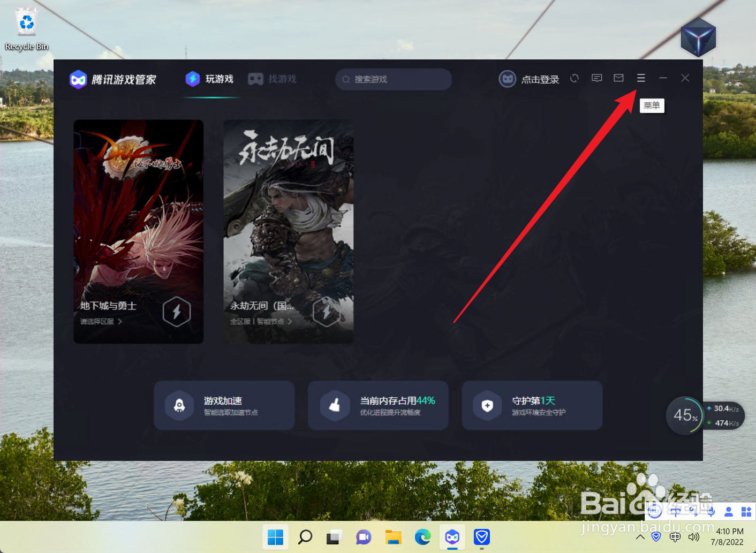Open the feedback chat bubble icon
Screen dimensions: 756x553
(596, 78)
